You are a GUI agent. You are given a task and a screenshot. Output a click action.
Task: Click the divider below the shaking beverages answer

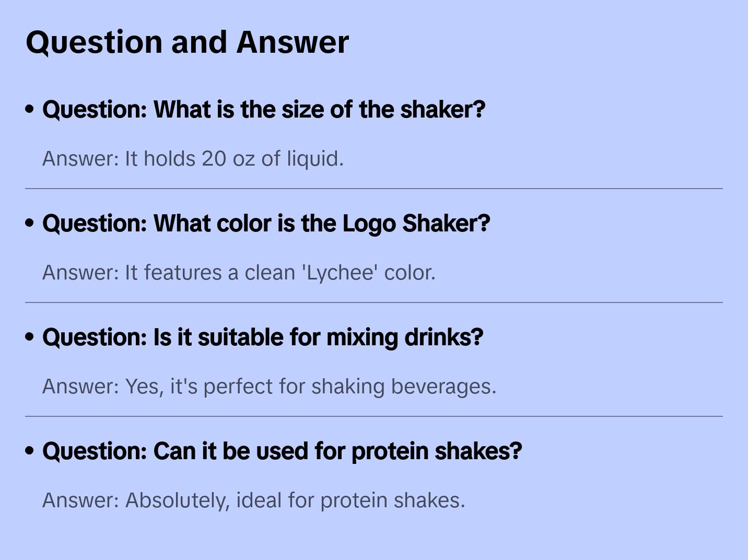pos(374,416)
